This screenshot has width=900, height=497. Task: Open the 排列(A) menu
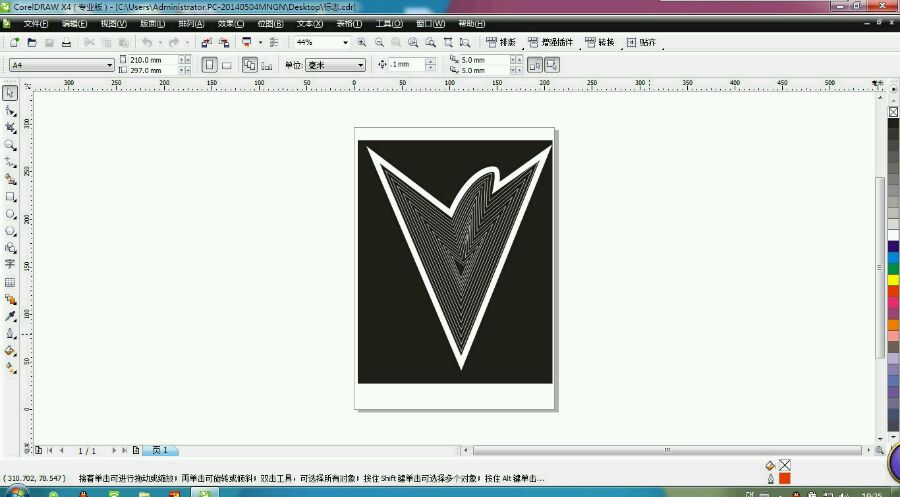[191, 24]
